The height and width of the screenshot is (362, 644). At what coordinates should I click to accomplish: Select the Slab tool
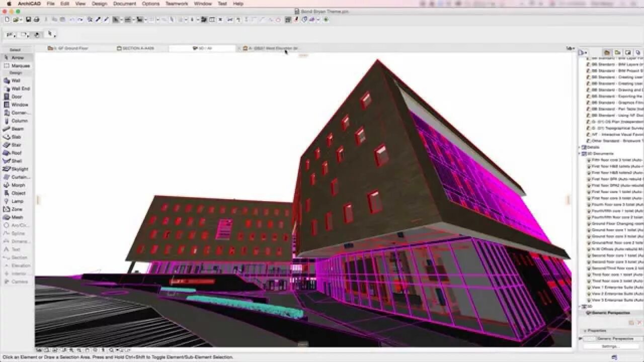click(17, 137)
